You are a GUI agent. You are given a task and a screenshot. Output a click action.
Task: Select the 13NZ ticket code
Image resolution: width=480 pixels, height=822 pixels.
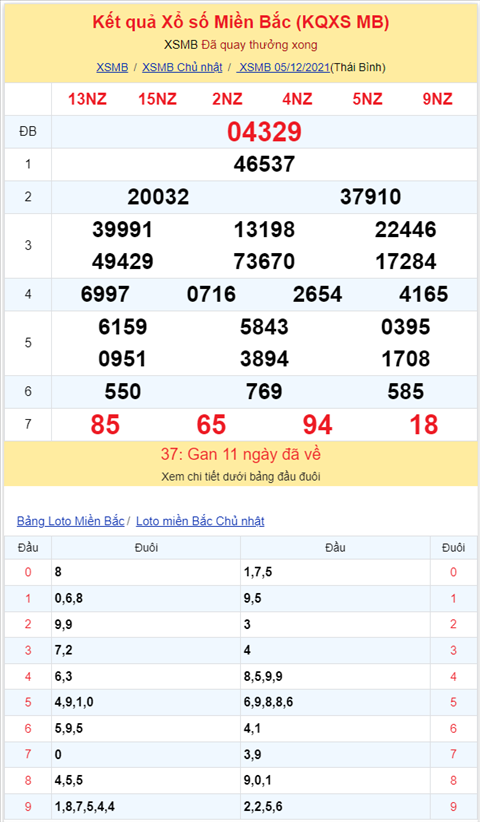coord(88,99)
